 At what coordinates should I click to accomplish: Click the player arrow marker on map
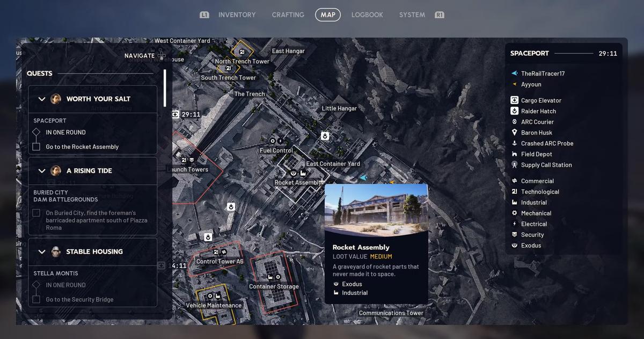(363, 177)
